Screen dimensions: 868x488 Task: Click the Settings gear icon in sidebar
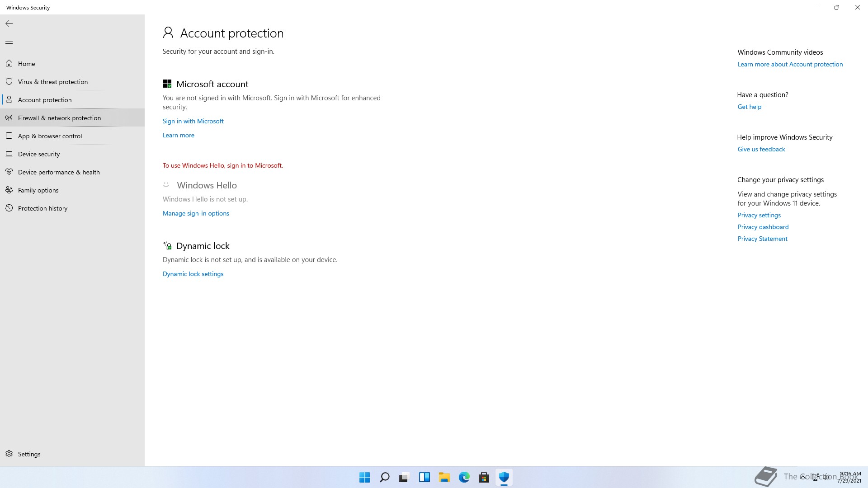9,454
